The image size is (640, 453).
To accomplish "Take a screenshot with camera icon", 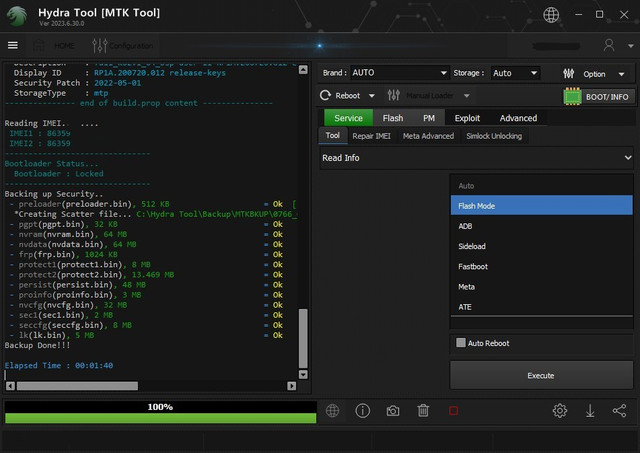I will (393, 411).
